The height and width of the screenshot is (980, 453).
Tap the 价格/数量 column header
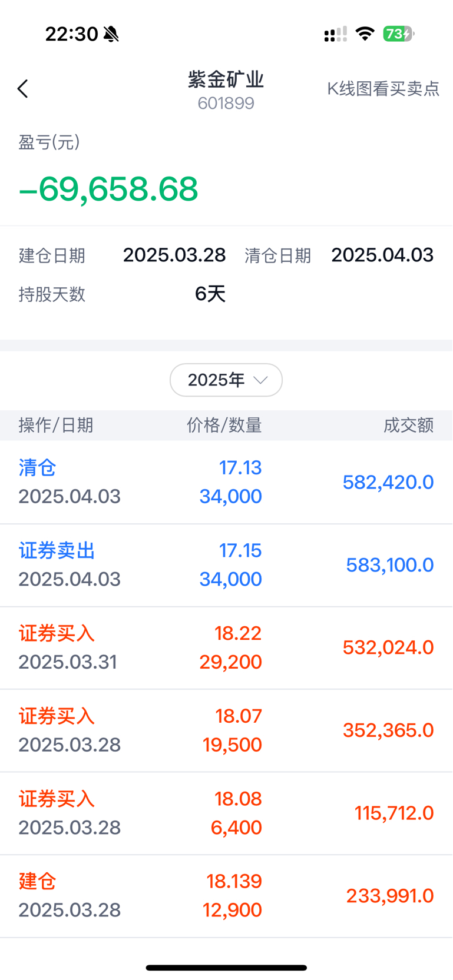(x=224, y=426)
